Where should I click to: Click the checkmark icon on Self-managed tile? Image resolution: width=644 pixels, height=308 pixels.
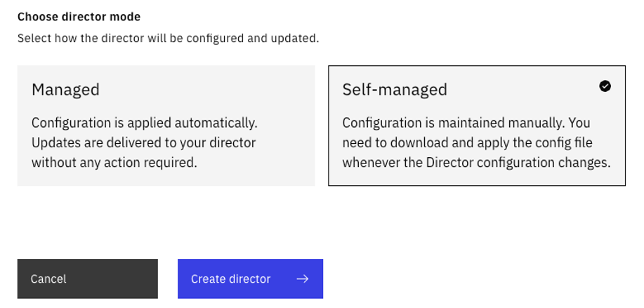(605, 86)
